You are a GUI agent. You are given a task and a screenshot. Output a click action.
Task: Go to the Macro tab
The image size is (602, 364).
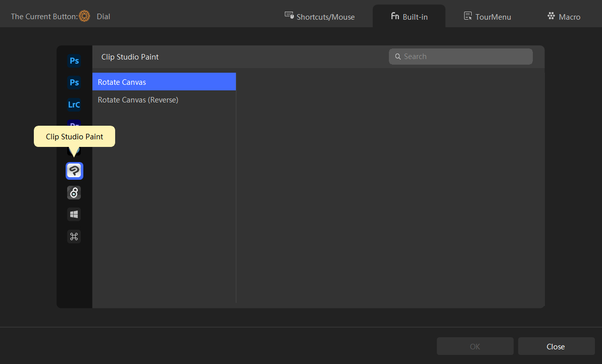(x=564, y=17)
